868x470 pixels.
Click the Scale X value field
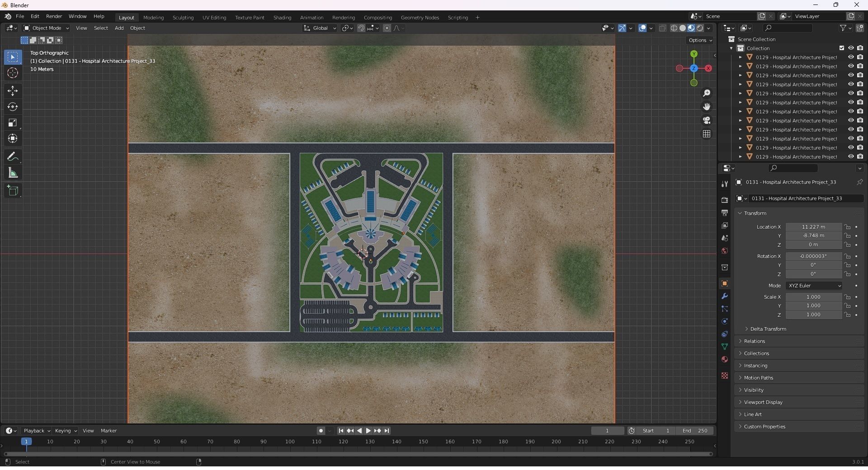click(x=813, y=297)
